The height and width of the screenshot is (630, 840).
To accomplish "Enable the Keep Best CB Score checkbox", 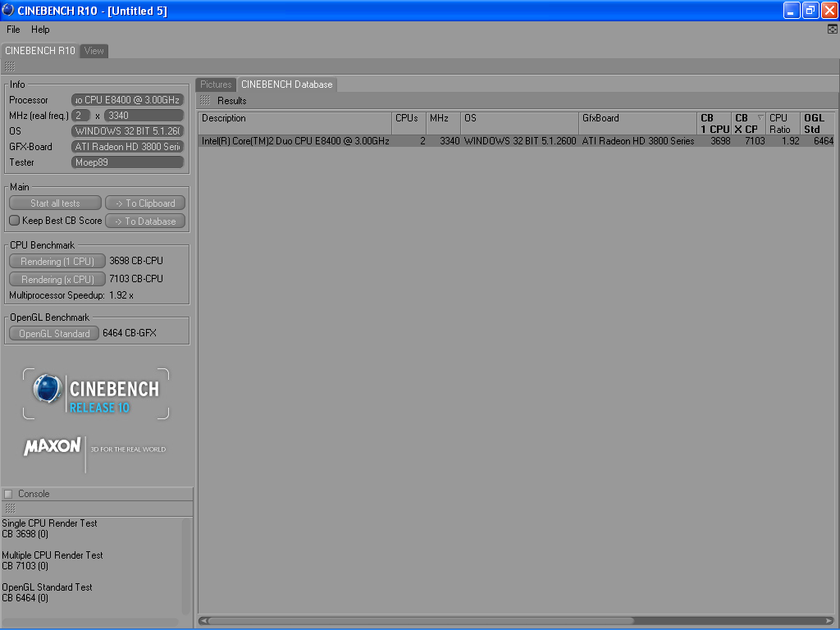I will [x=15, y=220].
